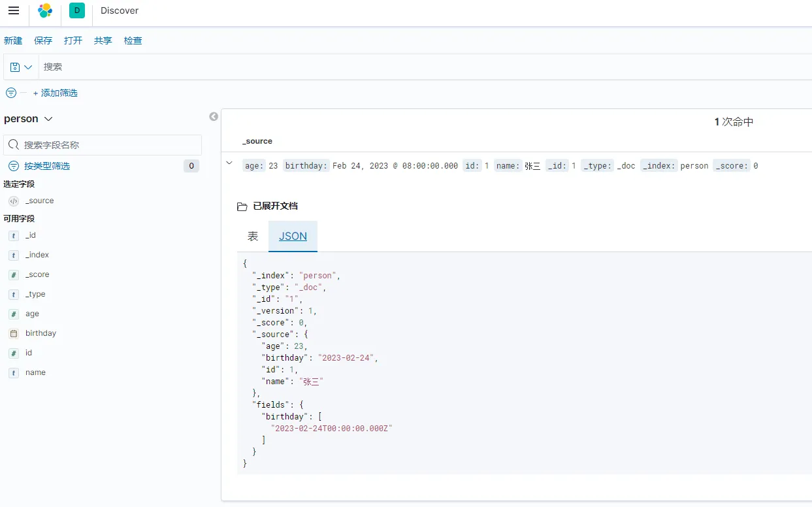Screen dimensions: 812x507
Task: Open the person index pattern dropdown
Action: click(29, 119)
